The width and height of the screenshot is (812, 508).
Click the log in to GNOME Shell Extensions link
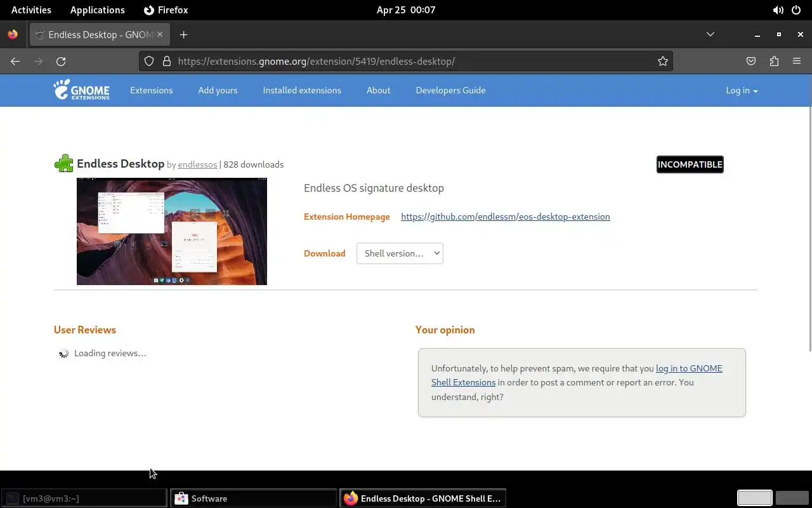(x=577, y=375)
